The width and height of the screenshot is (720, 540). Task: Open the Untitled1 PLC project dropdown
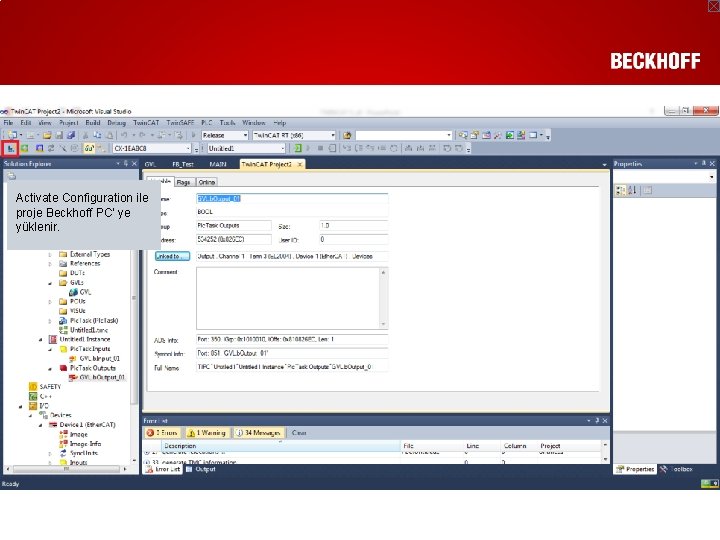(282, 148)
